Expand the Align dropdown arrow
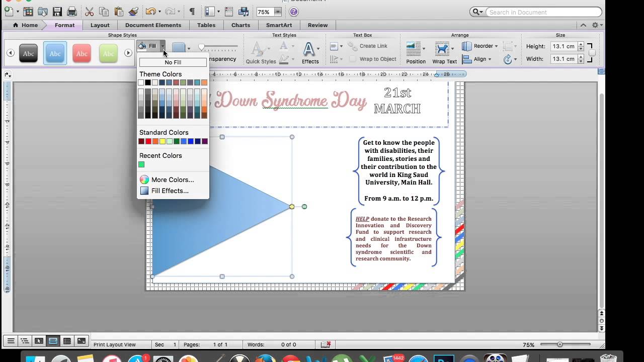644x362 pixels. tap(490, 59)
